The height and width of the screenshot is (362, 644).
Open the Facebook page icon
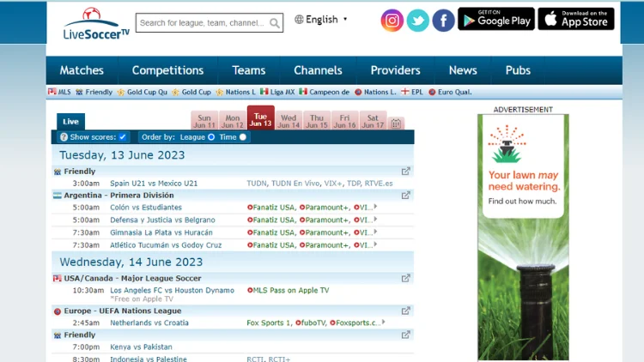pyautogui.click(x=443, y=20)
